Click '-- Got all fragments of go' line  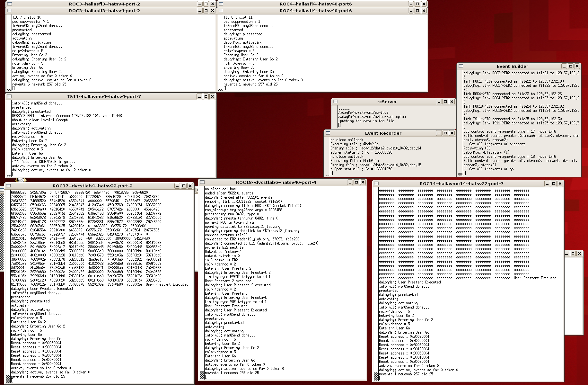[488, 169]
